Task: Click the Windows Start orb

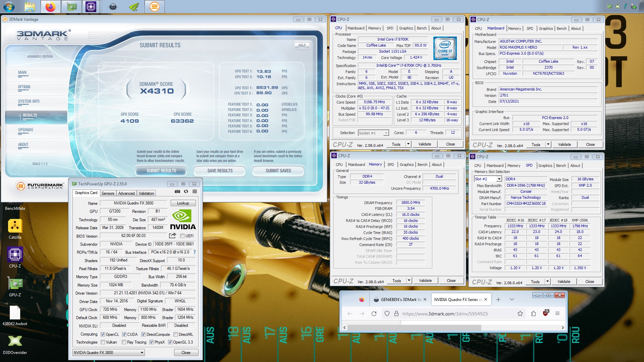Action: (9, 6)
